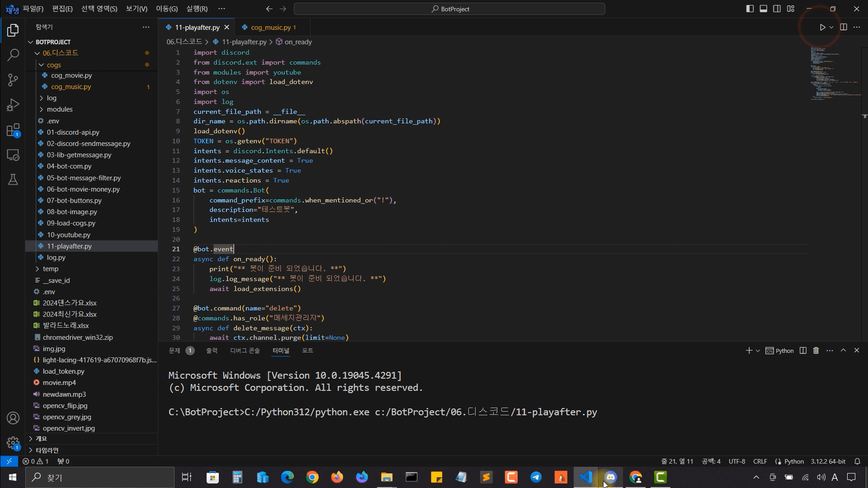Screen dimensions: 868x488
Task: Toggle primary side bar visibility
Action: pos(750,9)
